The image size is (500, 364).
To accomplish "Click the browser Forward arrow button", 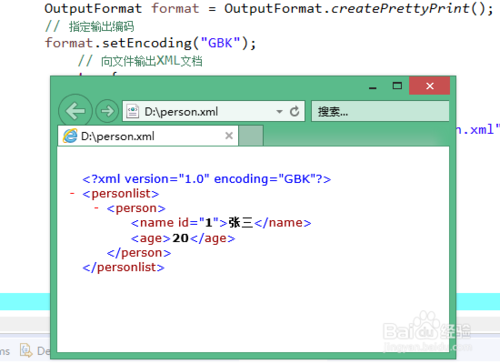I will point(107,111).
